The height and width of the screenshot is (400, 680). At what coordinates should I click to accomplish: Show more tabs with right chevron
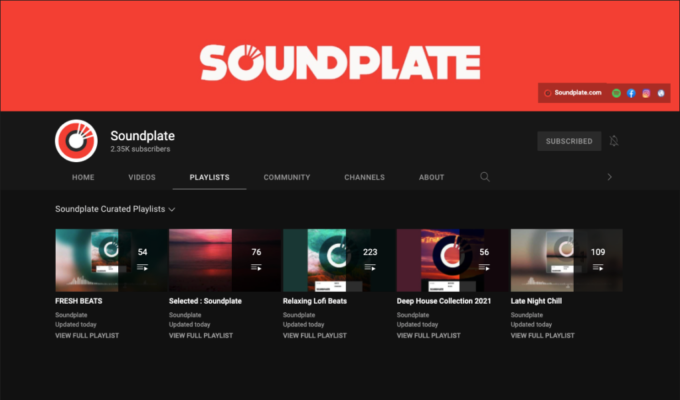tap(609, 177)
